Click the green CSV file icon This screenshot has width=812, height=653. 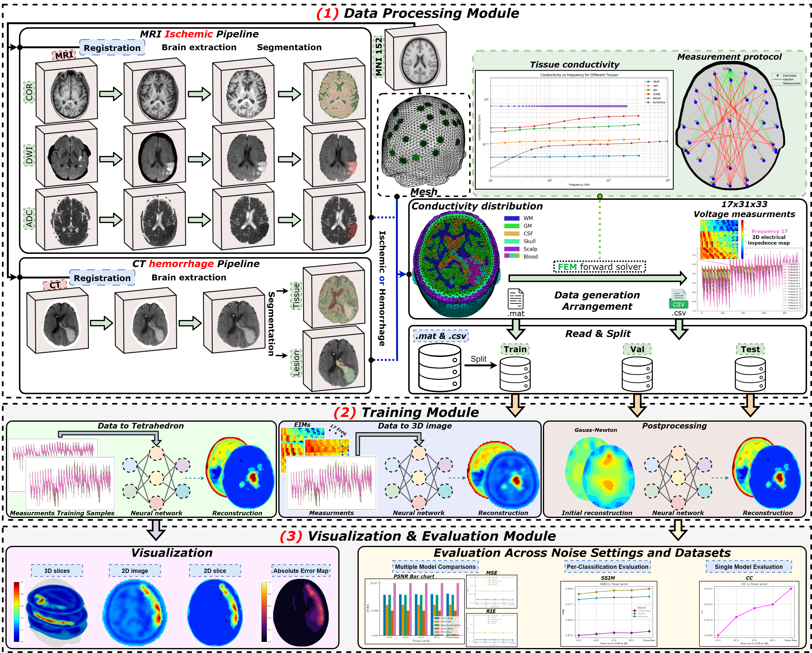678,299
